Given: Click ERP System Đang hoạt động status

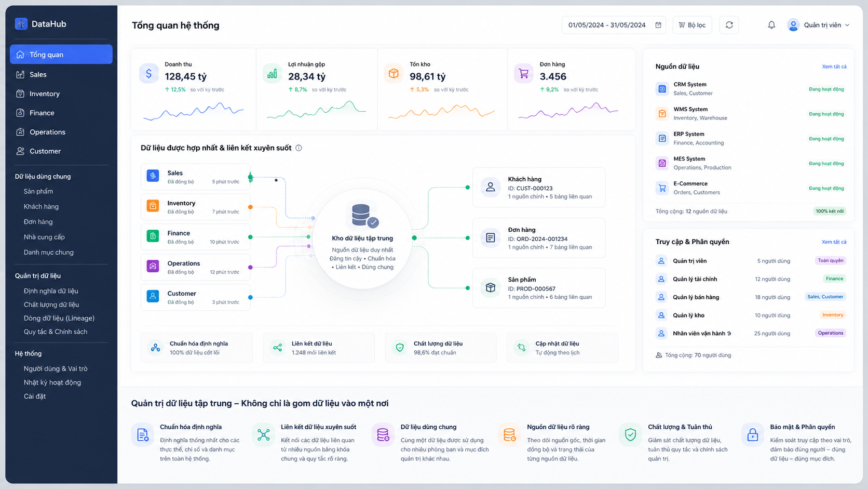Looking at the screenshot, I should click(x=826, y=139).
